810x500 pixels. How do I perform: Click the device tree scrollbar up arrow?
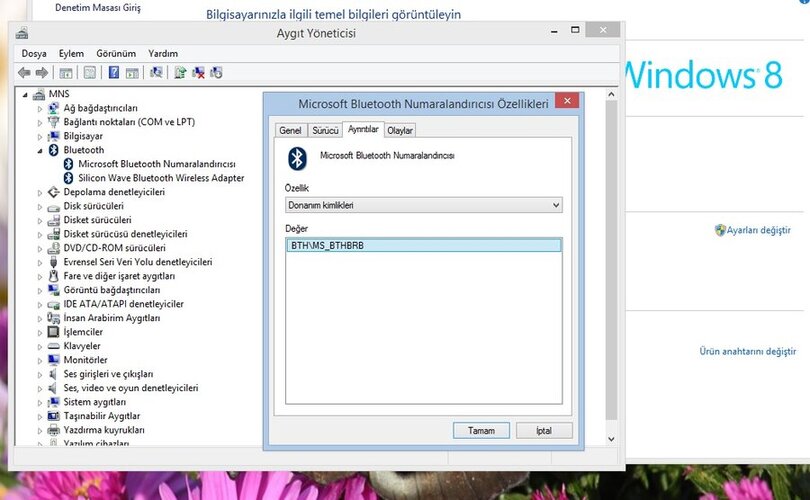611,94
